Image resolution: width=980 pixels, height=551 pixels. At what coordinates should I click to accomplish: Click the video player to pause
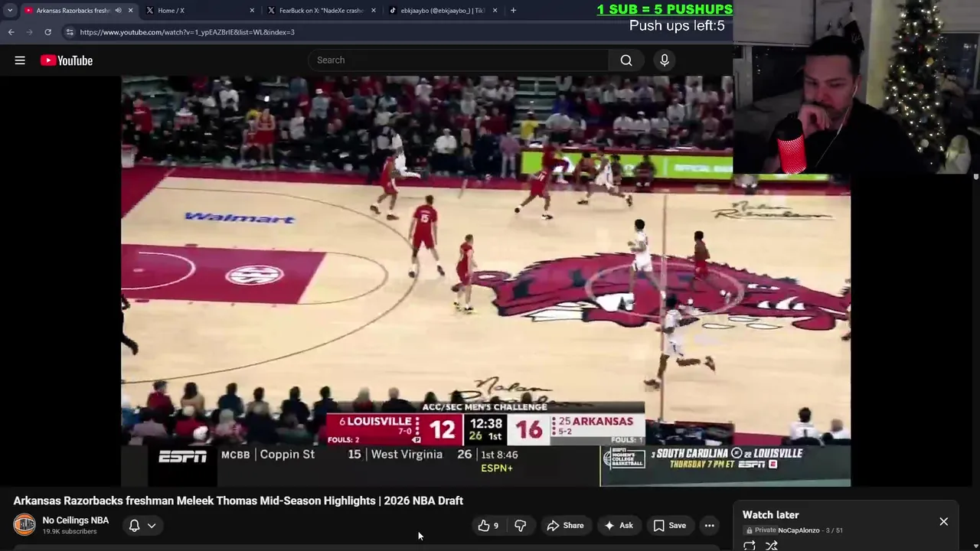pyautogui.click(x=485, y=281)
